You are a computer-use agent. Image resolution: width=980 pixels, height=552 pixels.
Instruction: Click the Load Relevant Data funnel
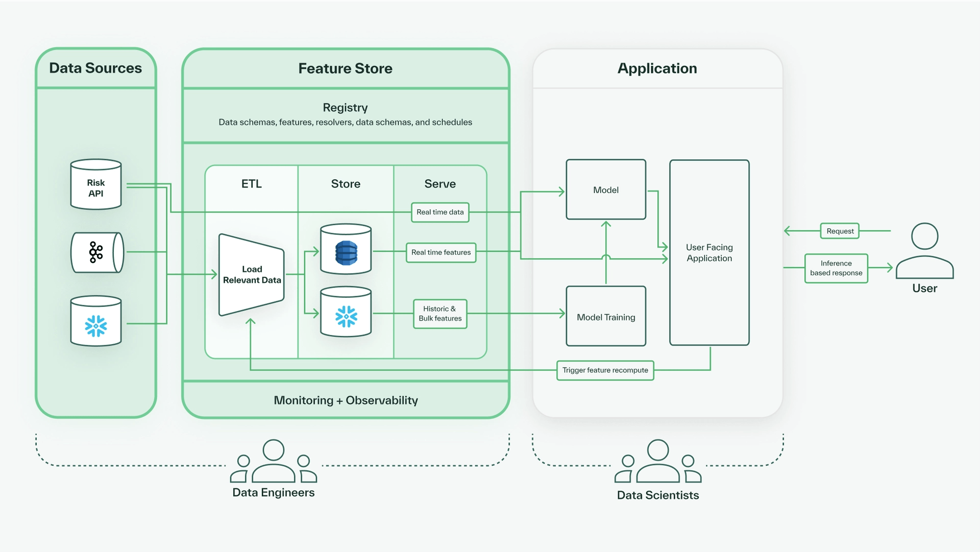pyautogui.click(x=251, y=275)
